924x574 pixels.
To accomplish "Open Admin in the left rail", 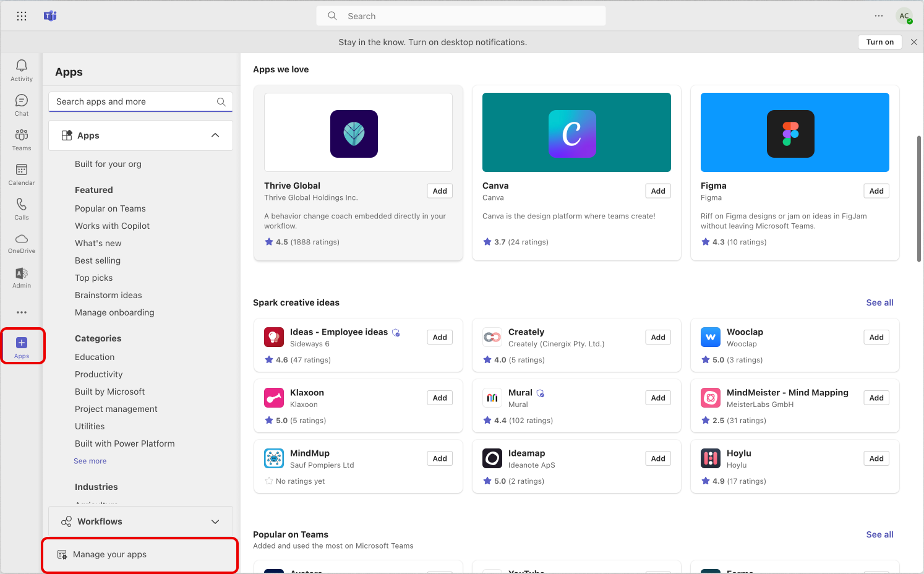I will (x=22, y=278).
